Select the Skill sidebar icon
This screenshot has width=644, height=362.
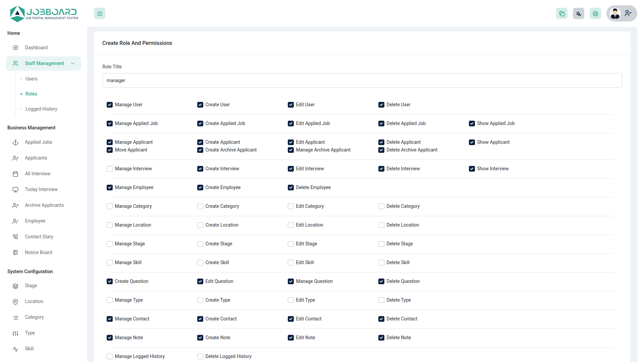[15, 349]
